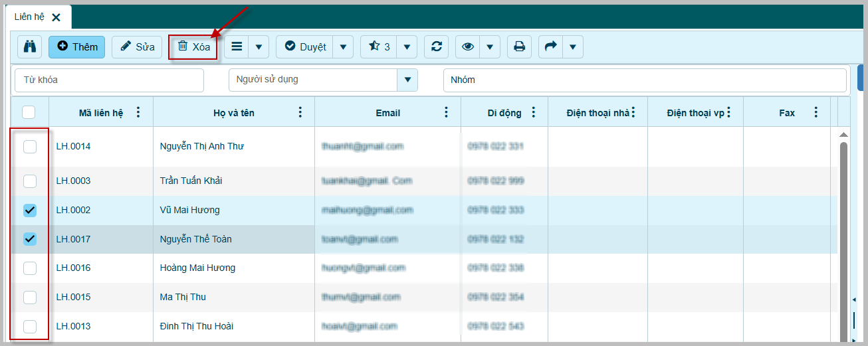The image size is (868, 346).
Task: Uncheck the LH.0002 row checkbox
Action: tap(30, 211)
